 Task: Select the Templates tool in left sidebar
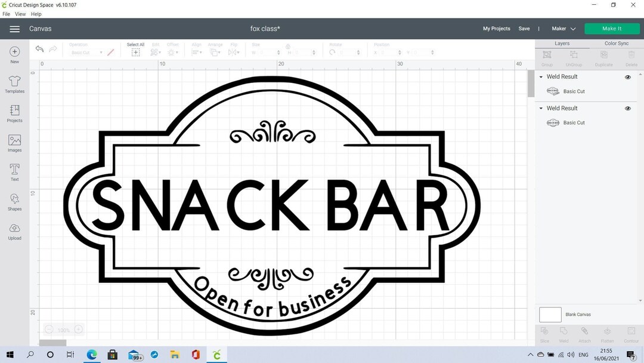coord(14,84)
